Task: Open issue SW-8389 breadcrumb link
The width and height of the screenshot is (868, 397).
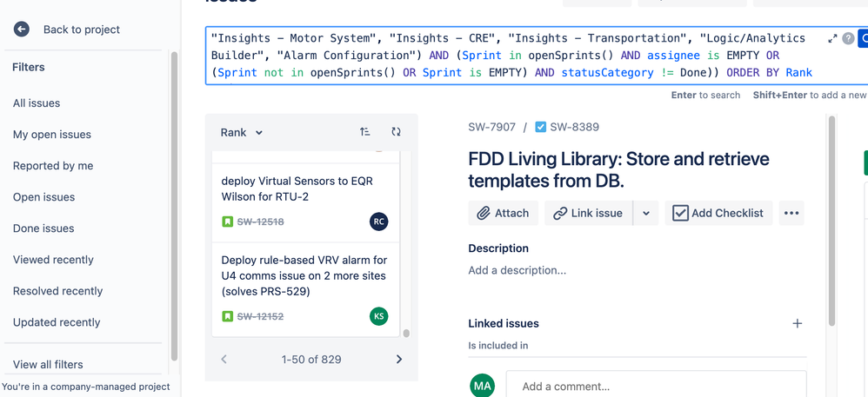Action: point(574,127)
